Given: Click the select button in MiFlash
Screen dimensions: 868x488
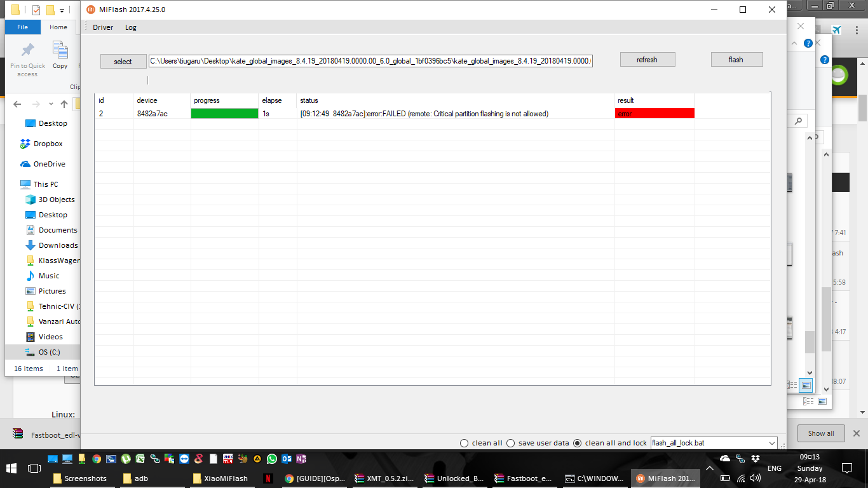Looking at the screenshot, I should [x=123, y=62].
